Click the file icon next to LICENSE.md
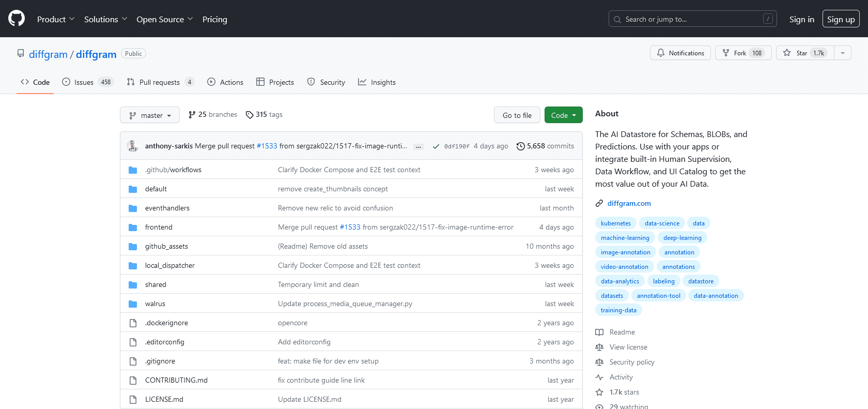The image size is (868, 409). point(133,400)
